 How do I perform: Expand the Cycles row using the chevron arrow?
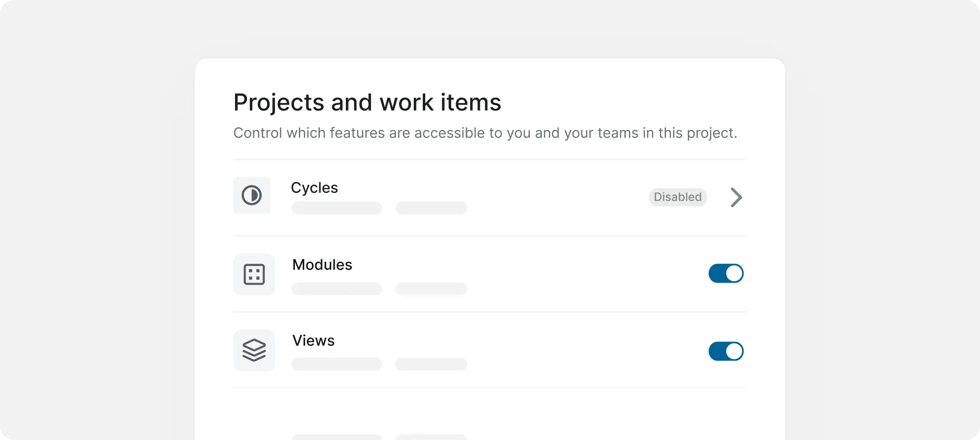[x=736, y=198]
